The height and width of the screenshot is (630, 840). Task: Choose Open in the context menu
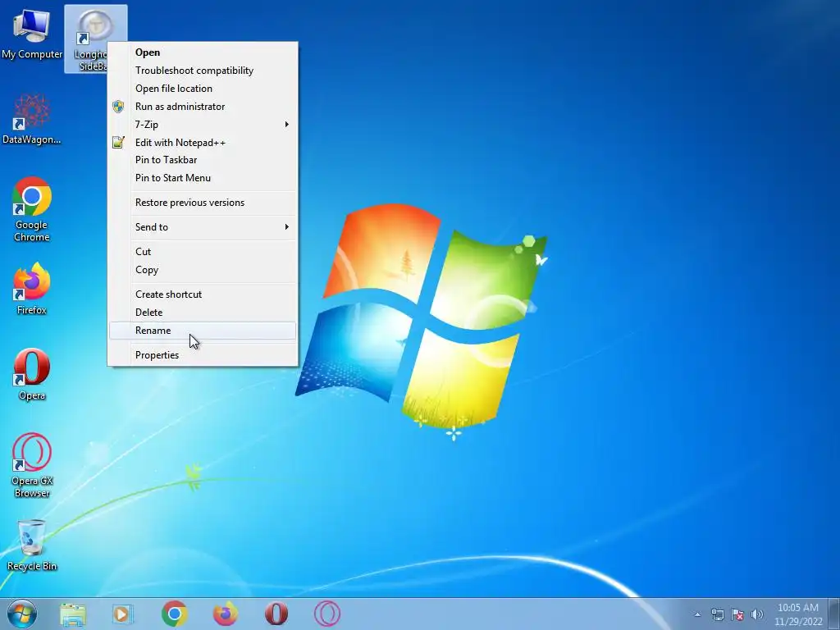[x=203, y=52]
